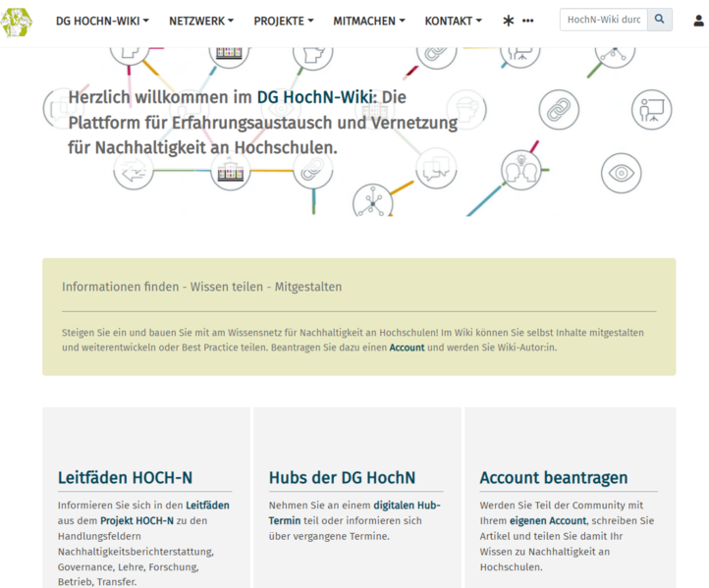Expand the MITMACHEN menu

click(369, 22)
